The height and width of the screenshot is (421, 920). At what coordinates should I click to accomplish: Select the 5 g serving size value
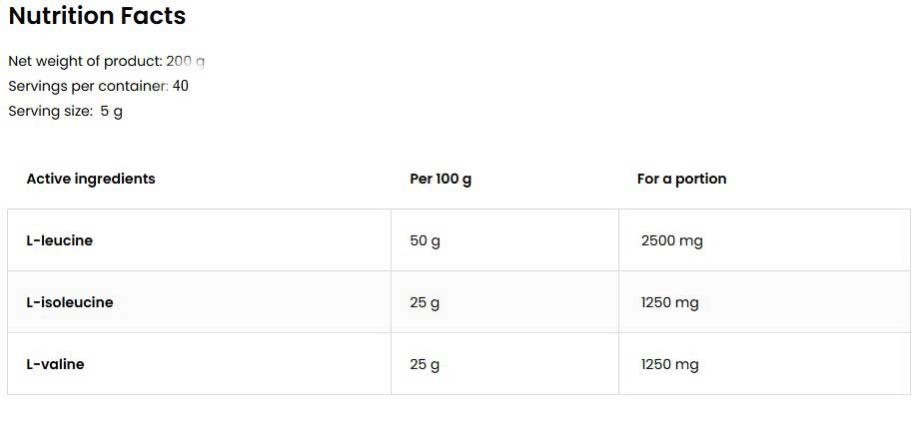[111, 111]
